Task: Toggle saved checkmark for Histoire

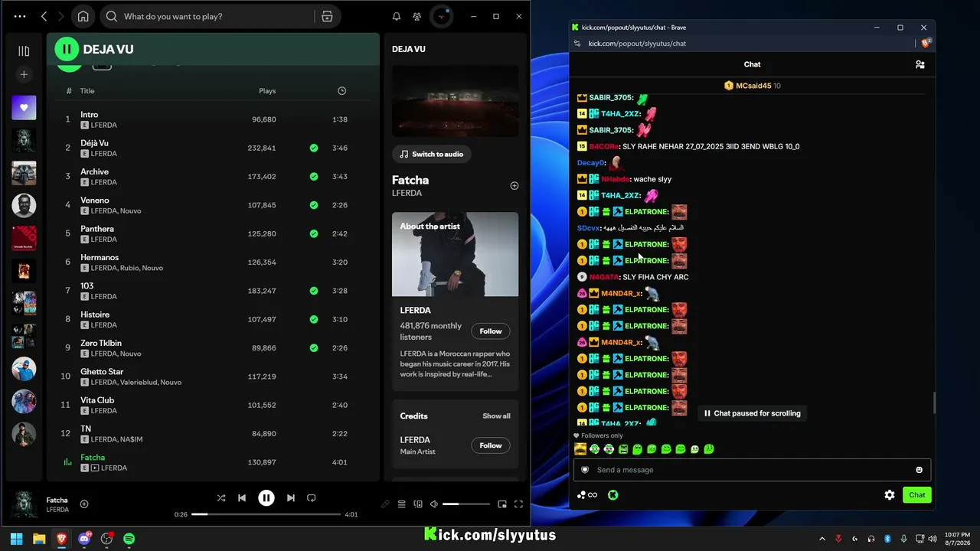Action: pos(314,319)
